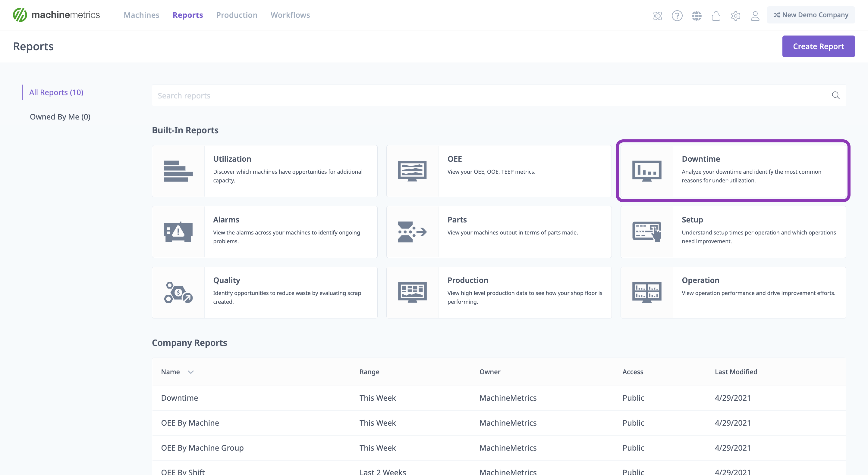Select the Utilization report bar-chart icon
868x475 pixels.
tap(178, 171)
